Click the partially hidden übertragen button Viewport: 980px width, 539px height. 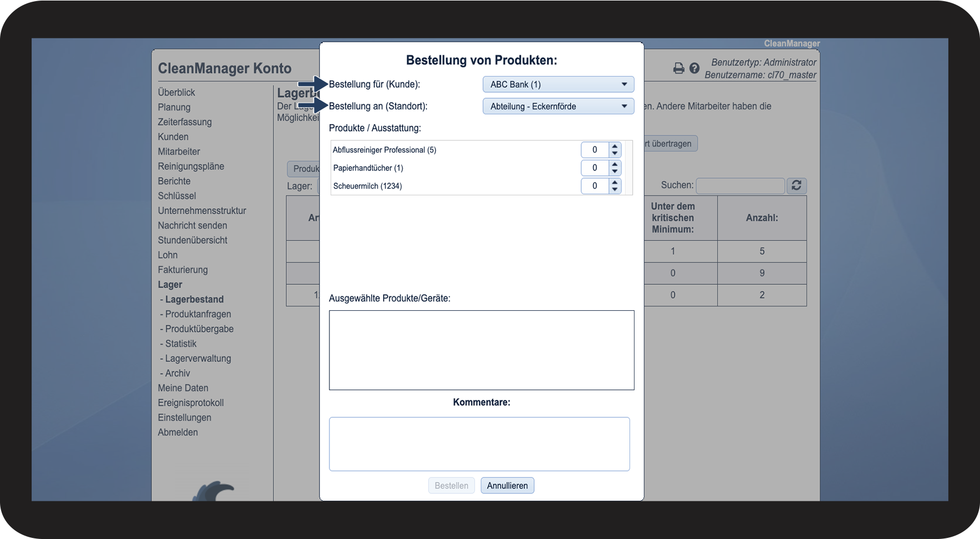point(671,143)
